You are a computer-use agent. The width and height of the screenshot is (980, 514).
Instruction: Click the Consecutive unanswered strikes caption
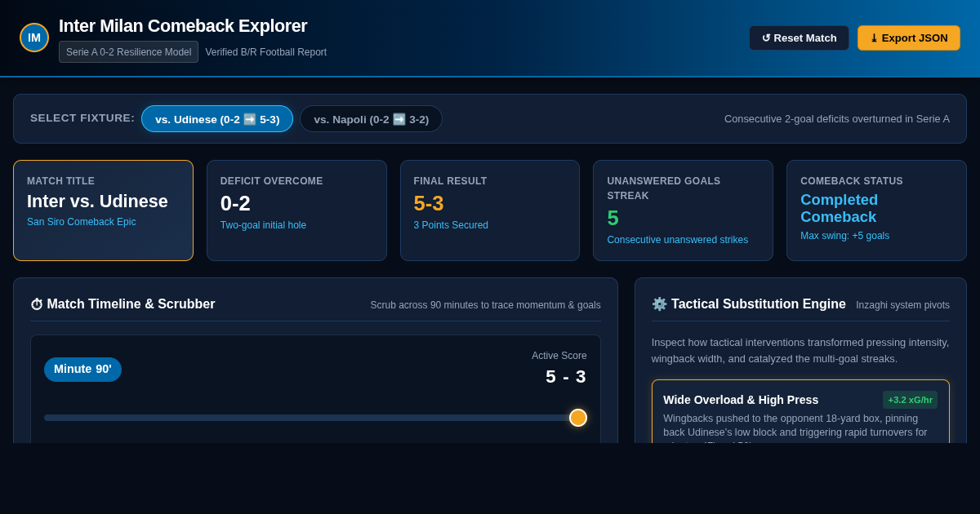(677, 240)
